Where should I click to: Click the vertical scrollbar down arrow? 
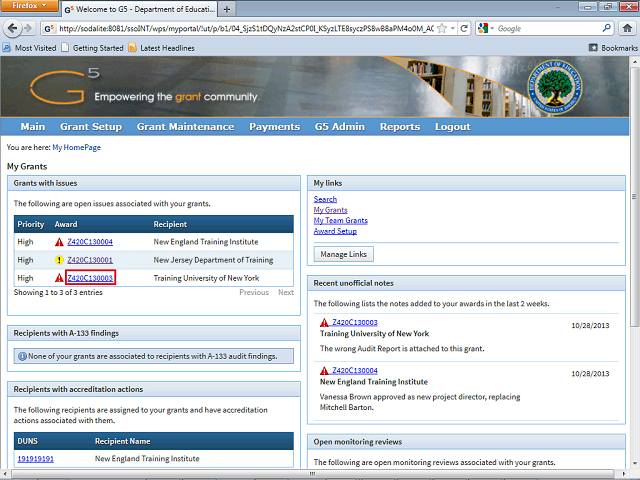tap(634, 463)
